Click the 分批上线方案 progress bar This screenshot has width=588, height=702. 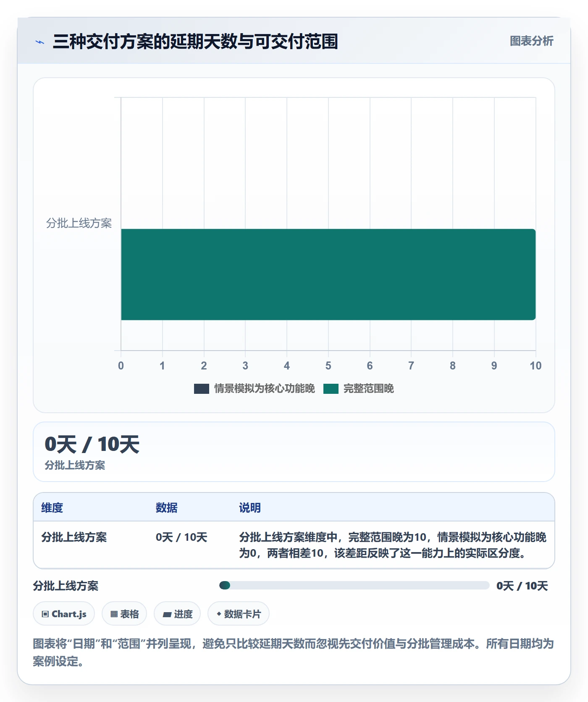[354, 585]
